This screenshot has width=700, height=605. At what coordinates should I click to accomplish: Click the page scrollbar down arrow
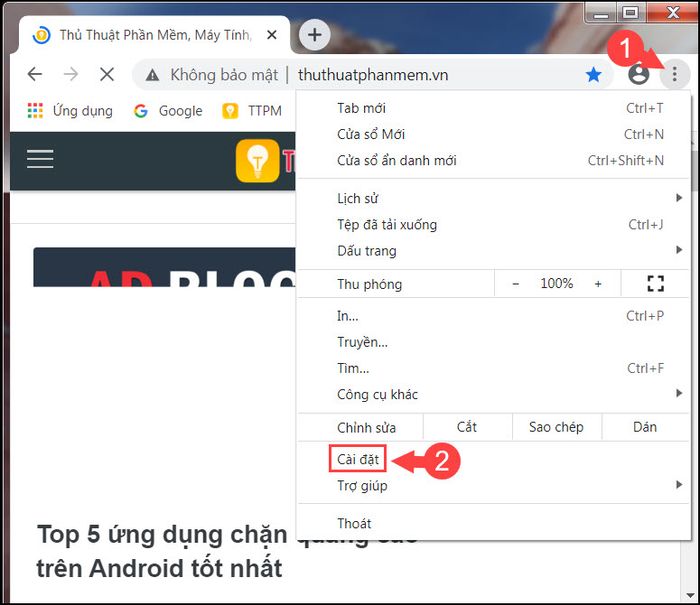690,595
